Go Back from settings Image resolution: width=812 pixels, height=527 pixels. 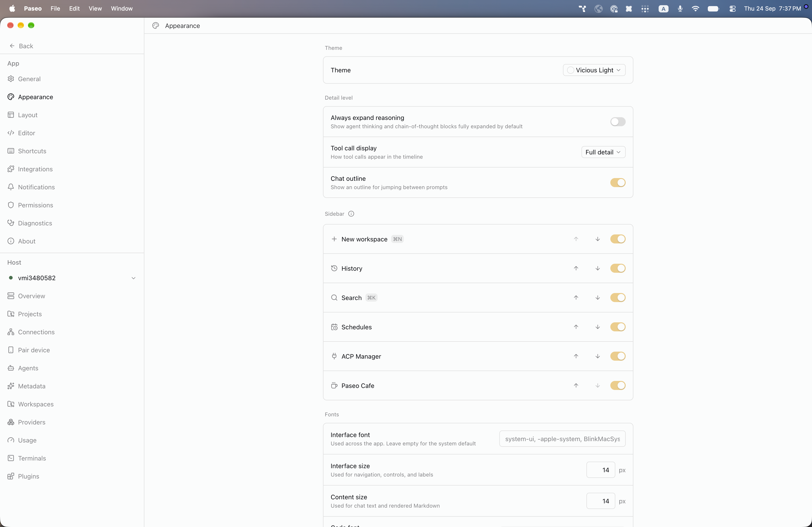[21, 46]
